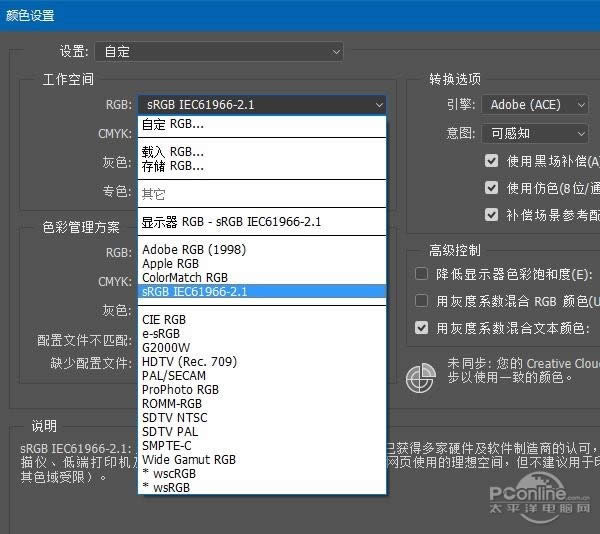Toggle the 使用黑场补偿 checkbox
600x534 pixels.
(x=491, y=161)
